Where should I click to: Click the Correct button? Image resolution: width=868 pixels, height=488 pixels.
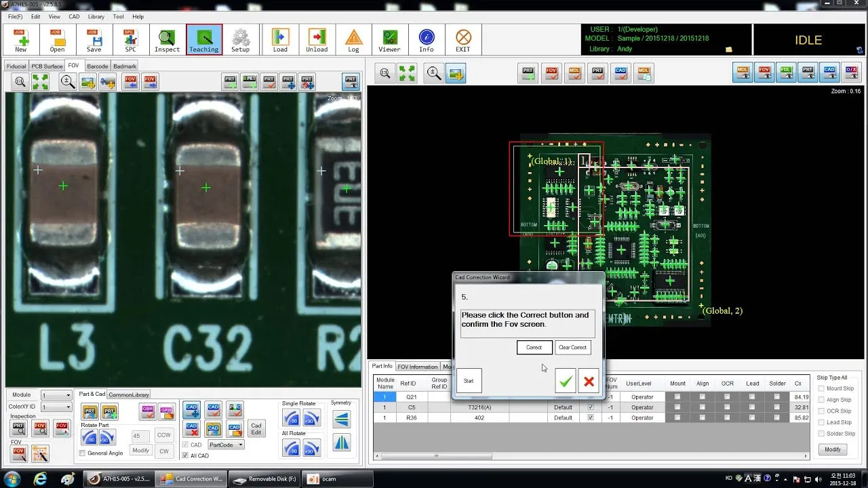pyautogui.click(x=534, y=347)
